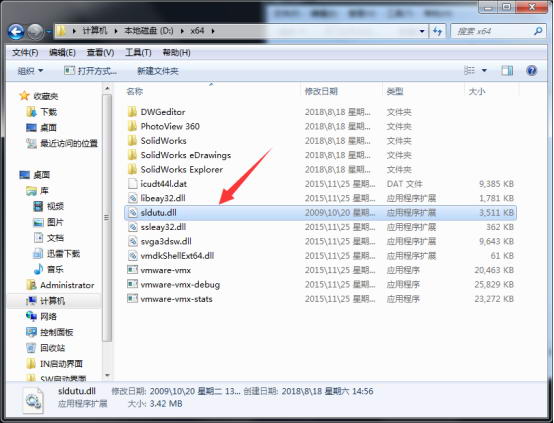This screenshot has height=423, width=554.
Task: Select the SolidWorks Explorer folder icon
Action: (132, 169)
